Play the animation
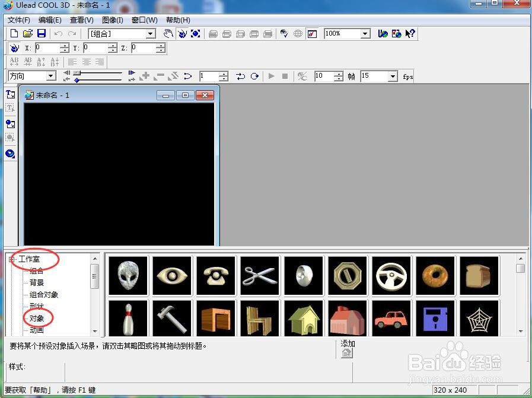532x398 pixels. click(x=272, y=76)
